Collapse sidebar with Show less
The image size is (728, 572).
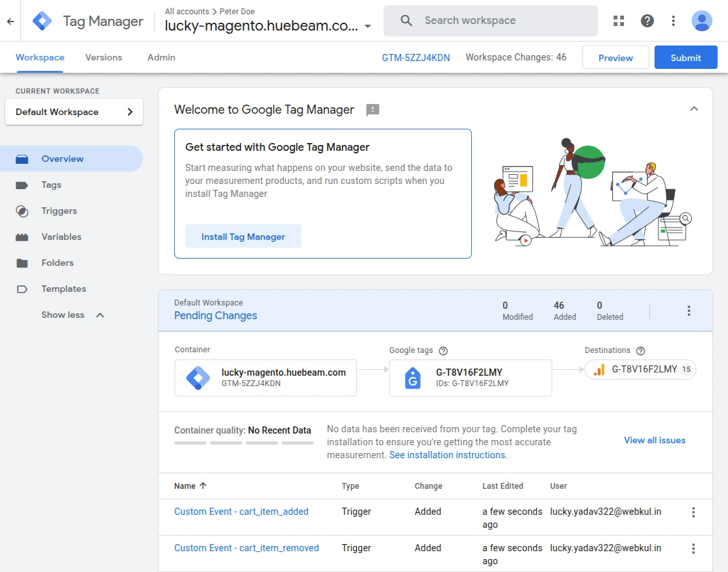point(73,315)
